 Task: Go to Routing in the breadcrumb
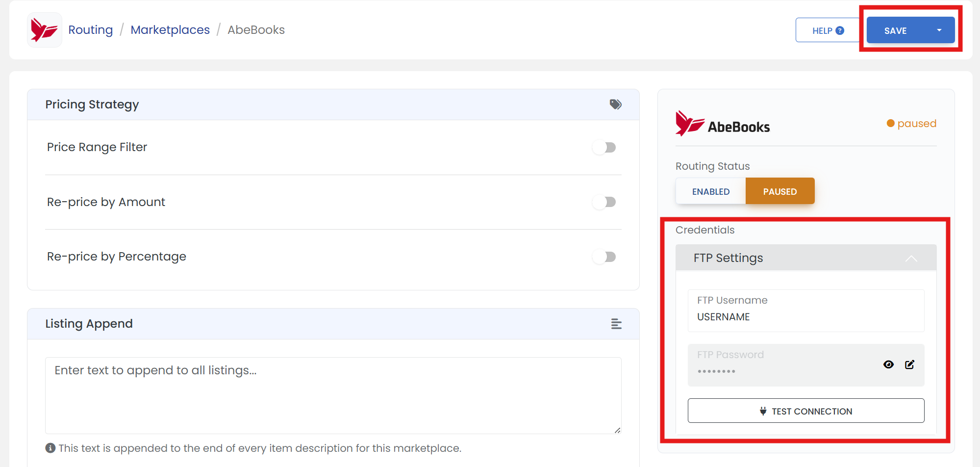pos(91,30)
